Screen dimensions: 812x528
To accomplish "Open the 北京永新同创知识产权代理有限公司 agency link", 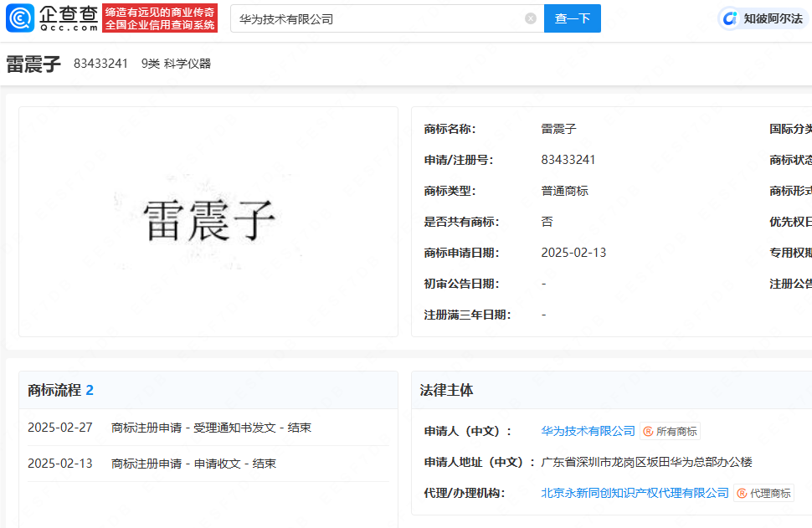I will (635, 493).
